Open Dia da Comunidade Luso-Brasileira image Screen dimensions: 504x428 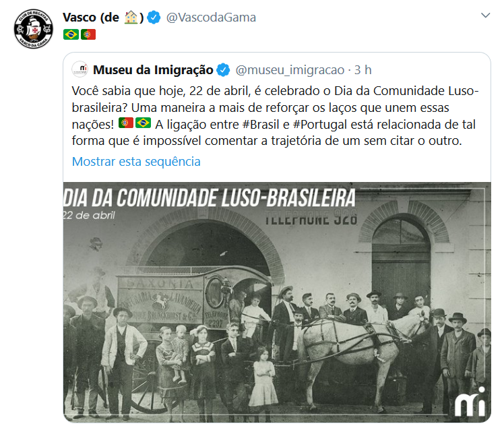pyautogui.click(x=277, y=302)
